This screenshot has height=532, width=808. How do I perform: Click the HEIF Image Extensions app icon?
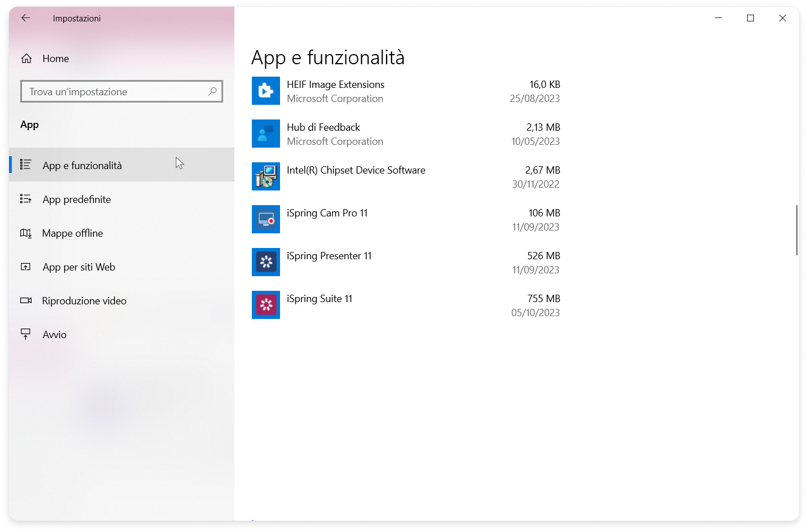(x=266, y=91)
